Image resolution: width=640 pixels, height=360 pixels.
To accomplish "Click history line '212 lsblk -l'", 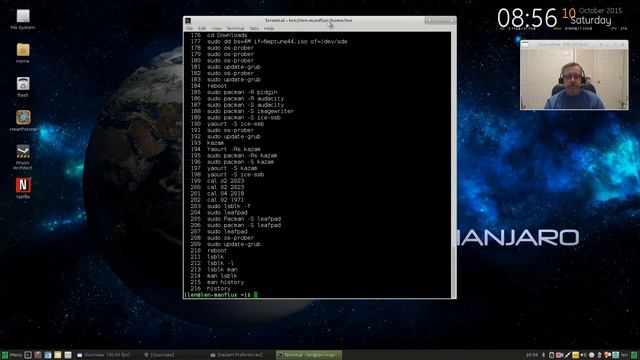I will click(212, 263).
